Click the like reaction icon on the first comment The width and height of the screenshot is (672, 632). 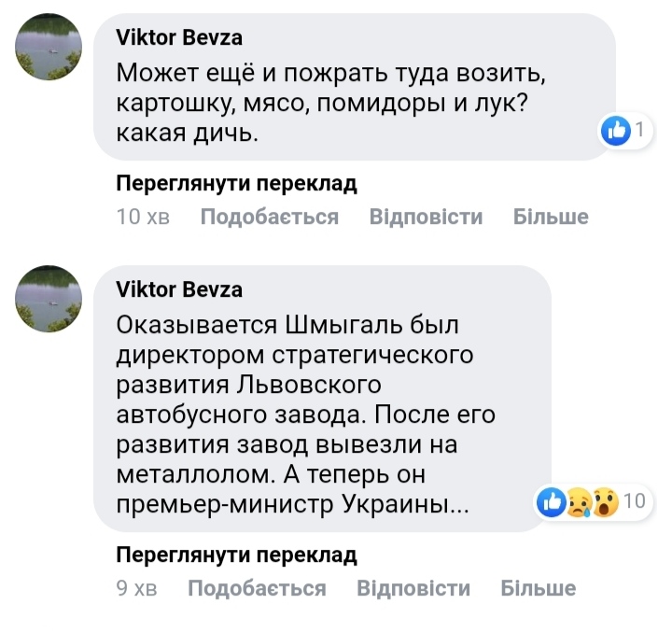616,132
